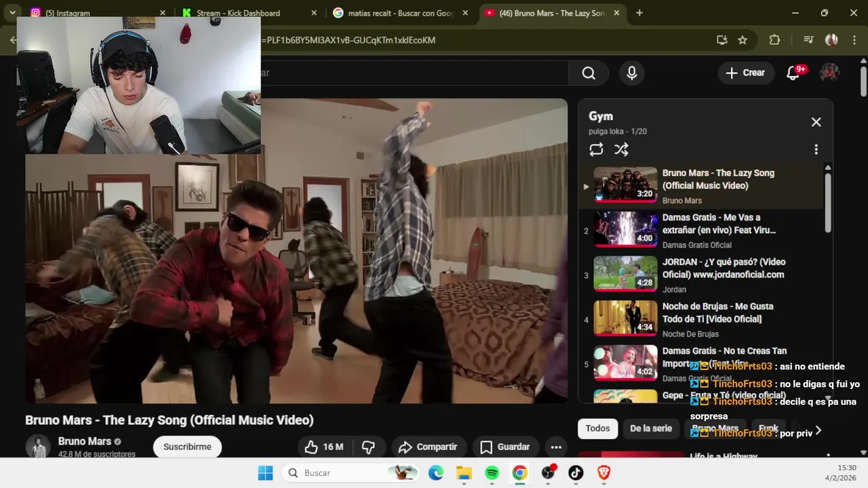This screenshot has width=868, height=488.
Task: Close the Gym playlist panel
Action: pyautogui.click(x=816, y=122)
